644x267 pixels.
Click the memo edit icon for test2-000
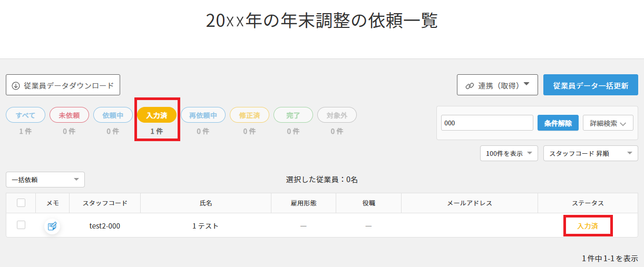(52, 226)
